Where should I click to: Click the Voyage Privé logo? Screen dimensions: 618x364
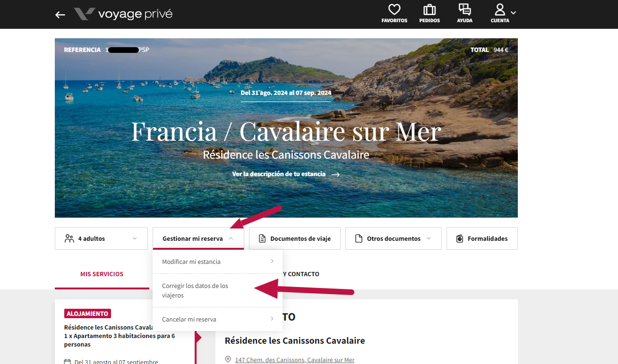[x=123, y=14]
